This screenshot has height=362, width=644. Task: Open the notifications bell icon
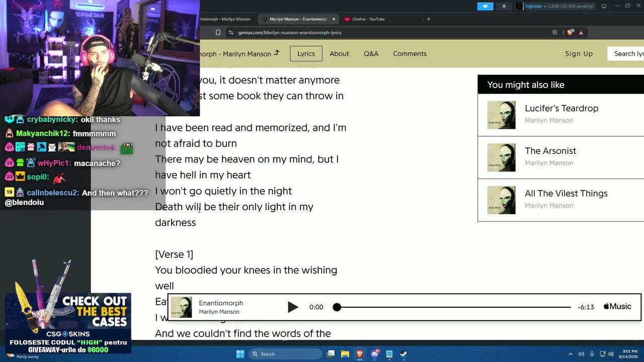click(504, 7)
